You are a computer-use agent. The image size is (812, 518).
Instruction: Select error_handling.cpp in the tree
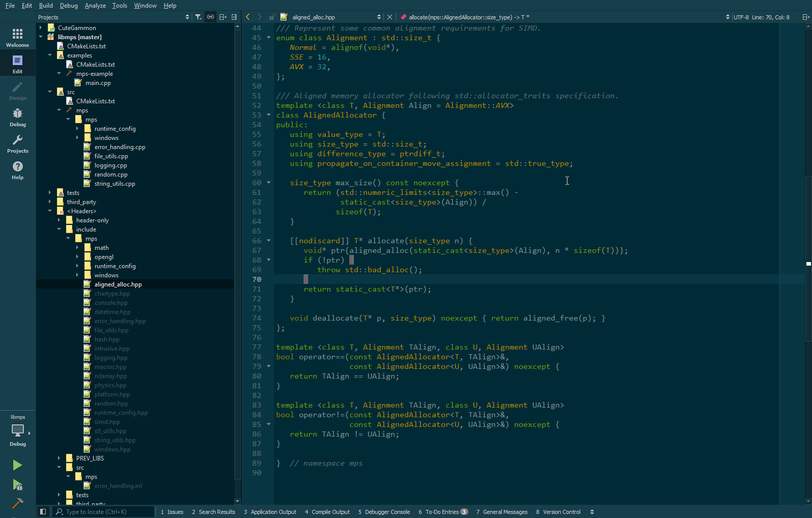tap(119, 147)
